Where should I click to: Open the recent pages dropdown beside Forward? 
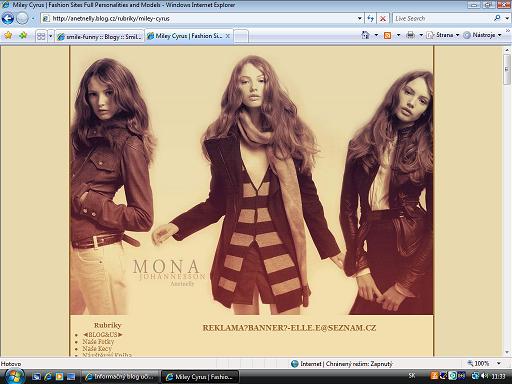coord(33,18)
